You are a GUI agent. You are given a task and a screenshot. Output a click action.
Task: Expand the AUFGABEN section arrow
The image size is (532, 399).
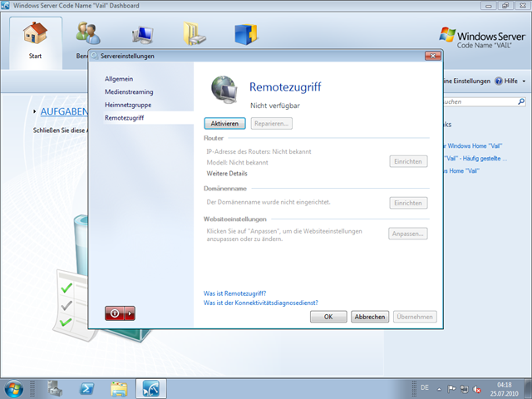pos(35,111)
